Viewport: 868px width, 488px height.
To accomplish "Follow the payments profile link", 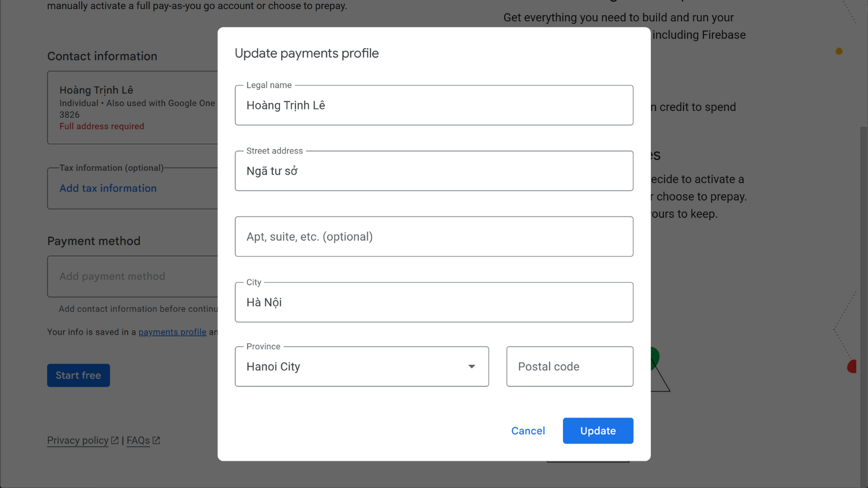I will (x=172, y=332).
